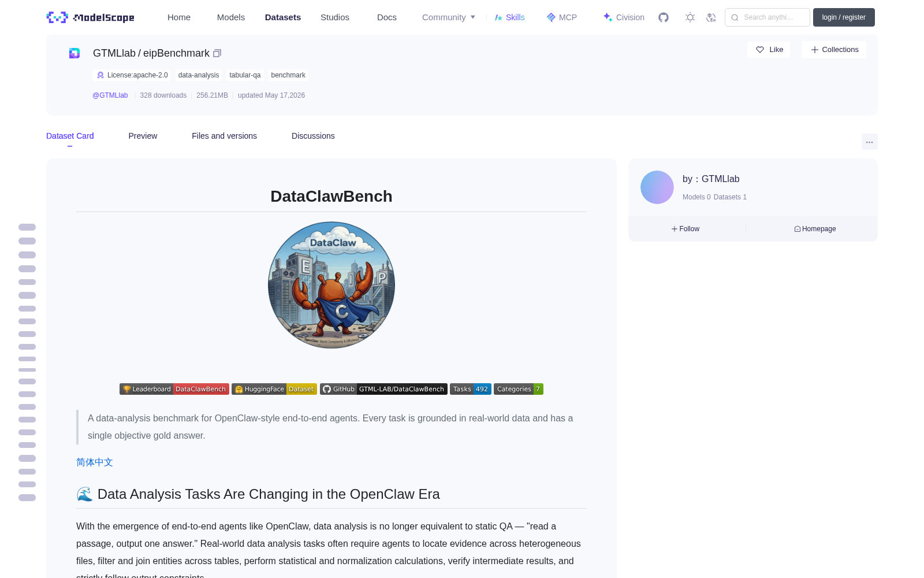Open Studios navigation item
The image size is (924, 578).
[335, 17]
